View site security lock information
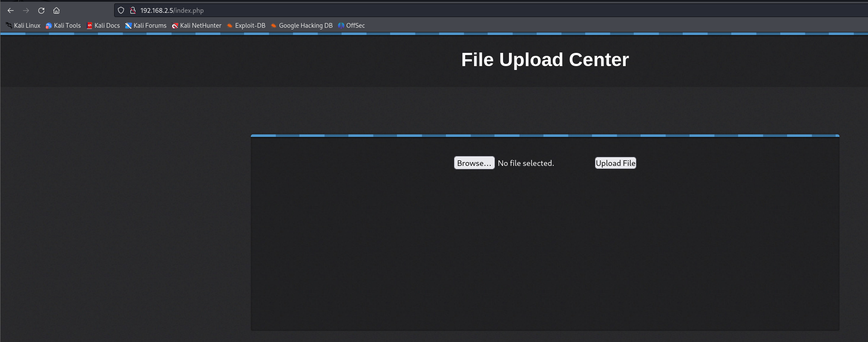Screen dimensions: 868x342 tap(132, 11)
